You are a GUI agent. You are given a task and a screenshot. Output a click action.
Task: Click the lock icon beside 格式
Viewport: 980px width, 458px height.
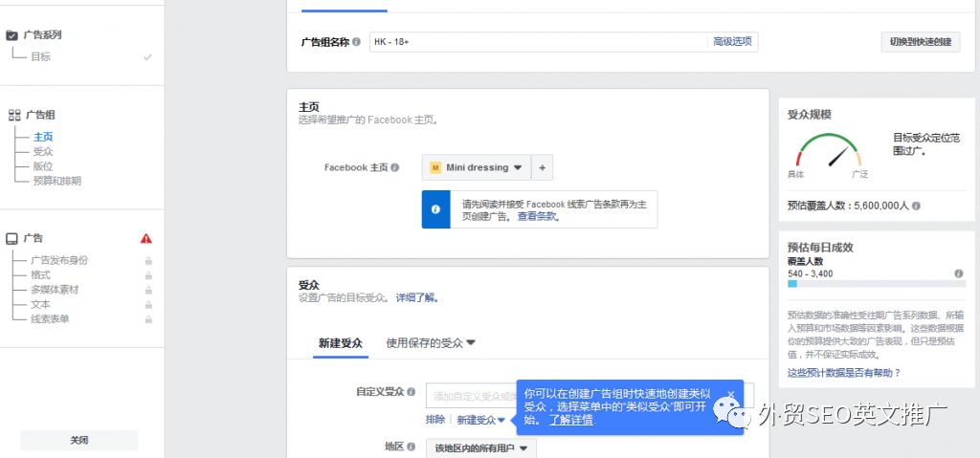(148, 275)
